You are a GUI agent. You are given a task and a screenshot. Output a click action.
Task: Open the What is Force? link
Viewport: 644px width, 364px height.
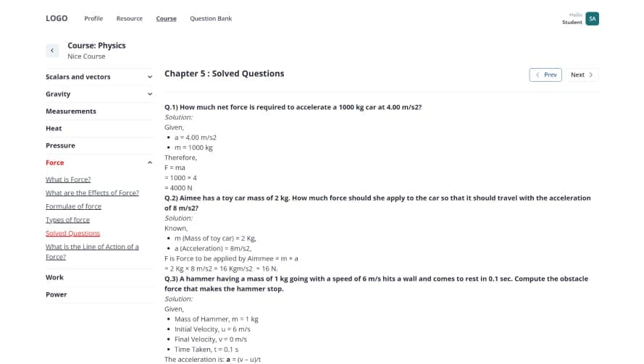[x=68, y=179]
